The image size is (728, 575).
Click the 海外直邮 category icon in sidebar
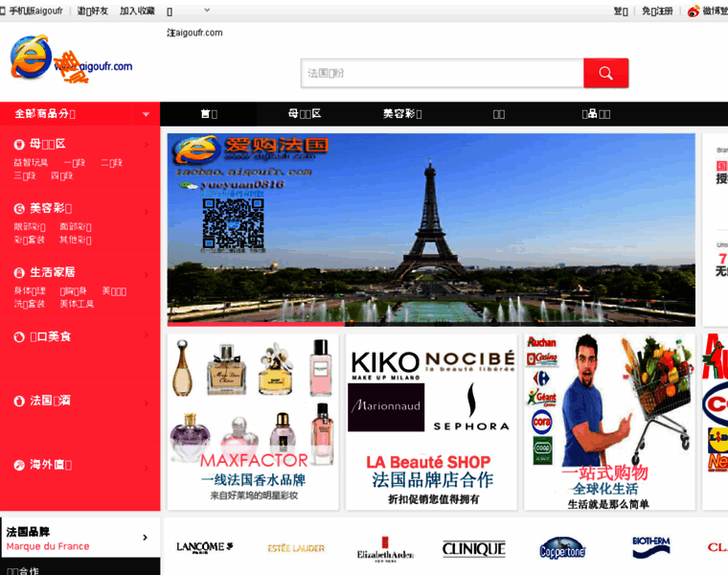click(19, 465)
